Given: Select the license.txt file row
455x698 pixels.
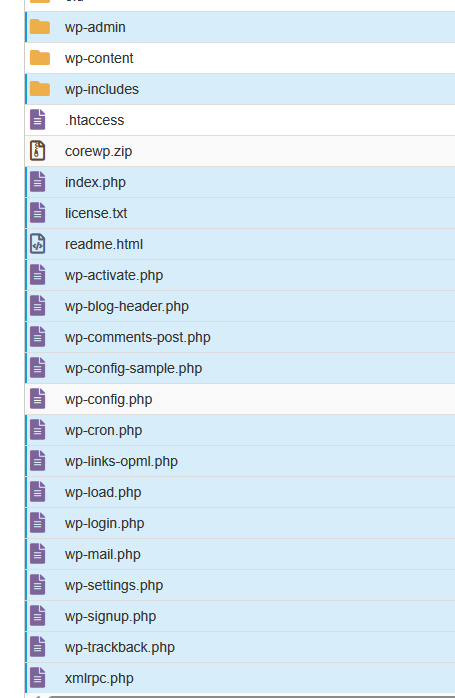Looking at the screenshot, I should [x=240, y=213].
